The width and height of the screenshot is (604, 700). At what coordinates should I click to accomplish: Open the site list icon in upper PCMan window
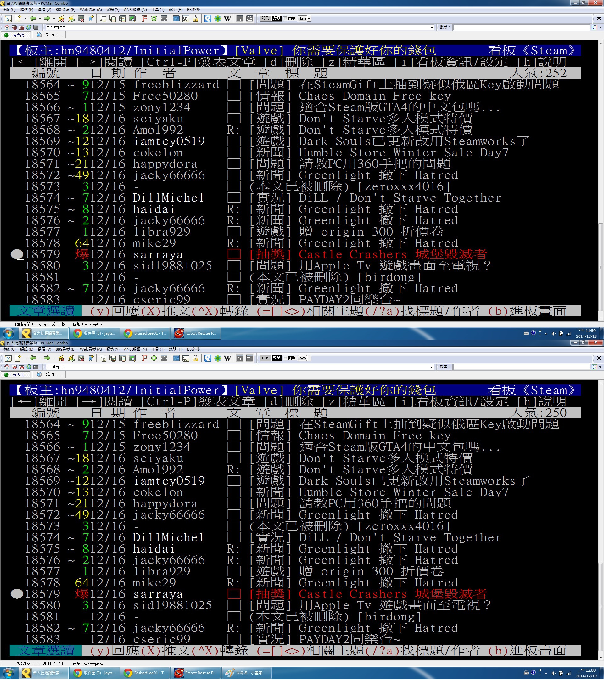pos(8,19)
